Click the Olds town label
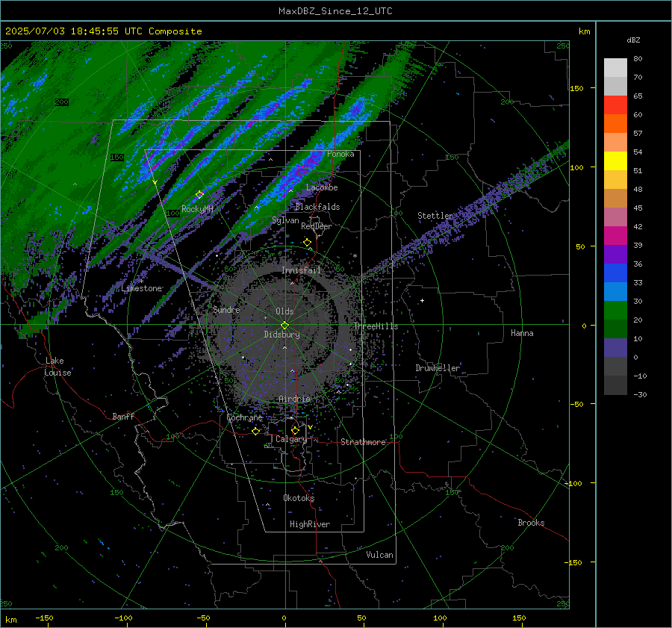 point(284,311)
